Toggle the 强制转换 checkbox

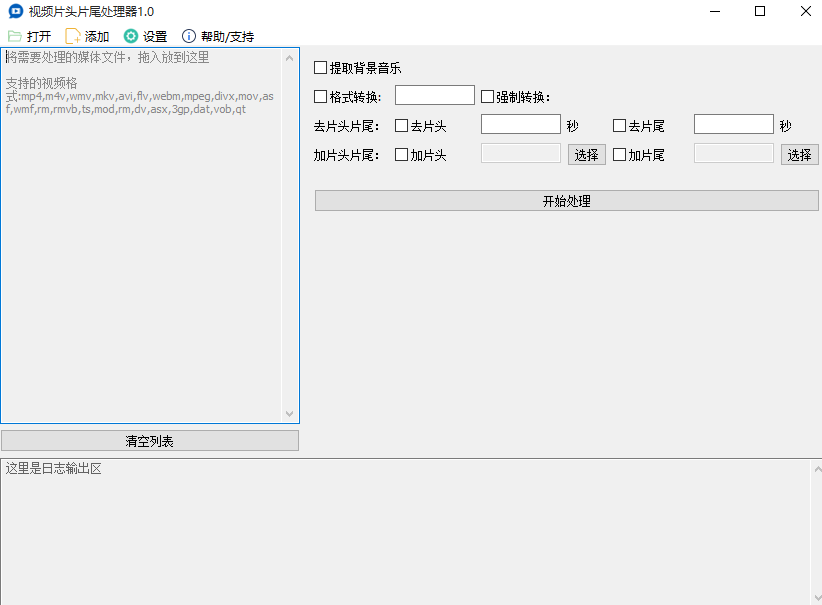[488, 96]
